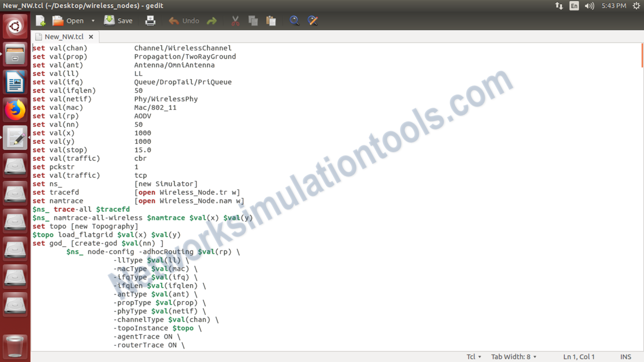644x362 pixels.
Task: Toggle insert/overwrite mode via INS indicator
Action: (626, 357)
